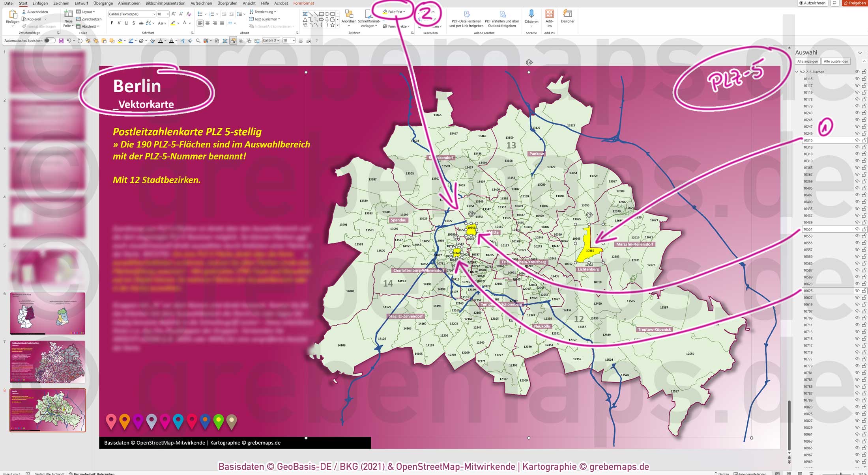This screenshot has width=868, height=475.
Task: Pick the yellow text highlight color swatch
Action: click(x=174, y=23)
